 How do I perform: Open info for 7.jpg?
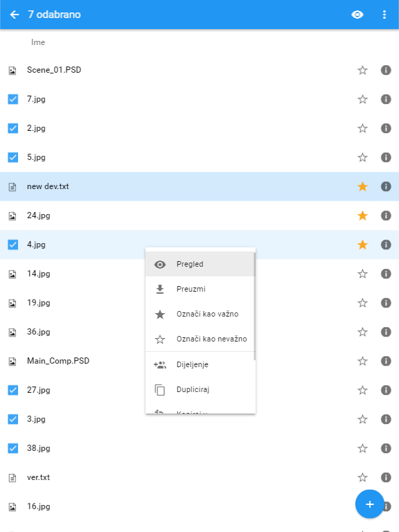[x=386, y=99]
